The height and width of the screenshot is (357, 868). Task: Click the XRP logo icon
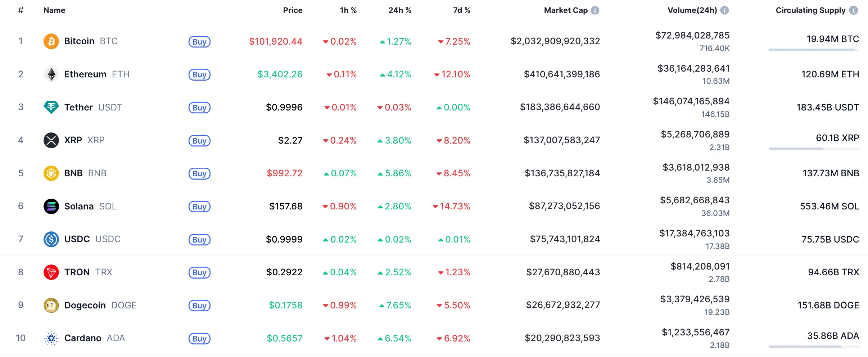coord(51,140)
